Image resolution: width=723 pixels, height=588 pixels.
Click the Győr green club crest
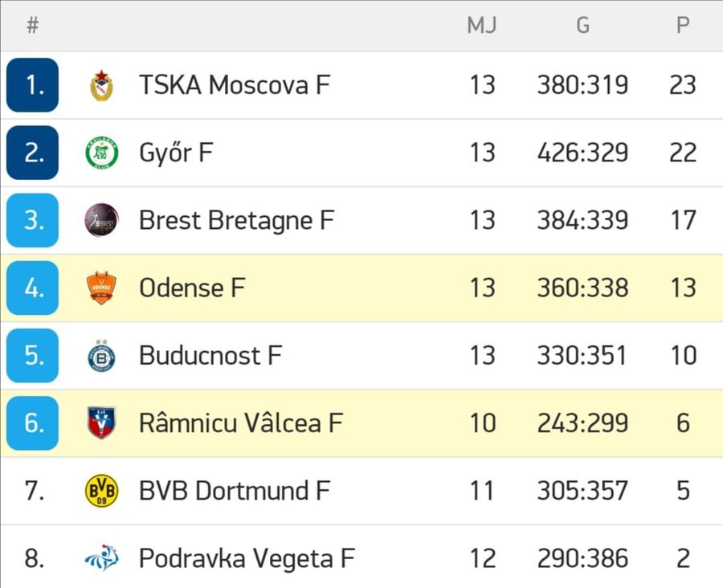[101, 153]
